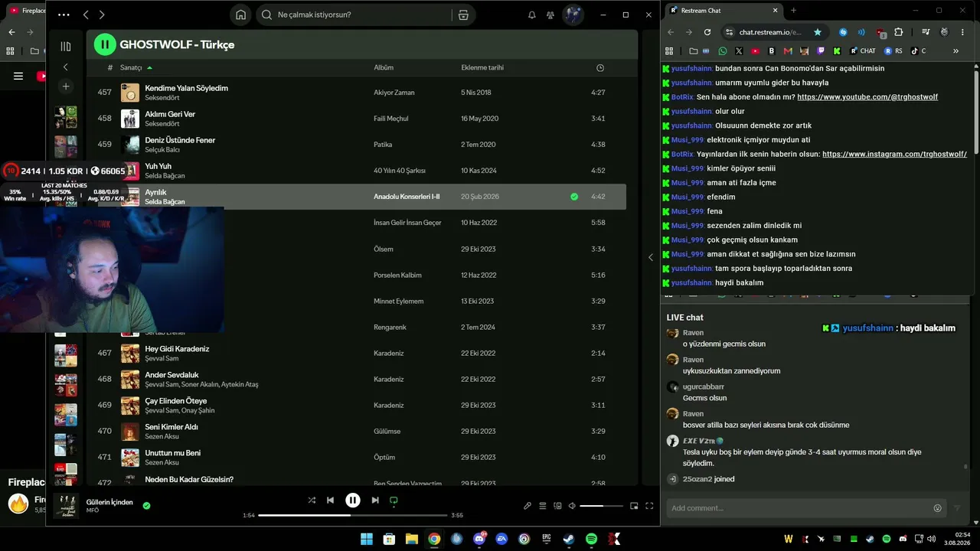The width and height of the screenshot is (980, 551).
Task: Expand the right panel with the side arrow
Action: tap(651, 257)
